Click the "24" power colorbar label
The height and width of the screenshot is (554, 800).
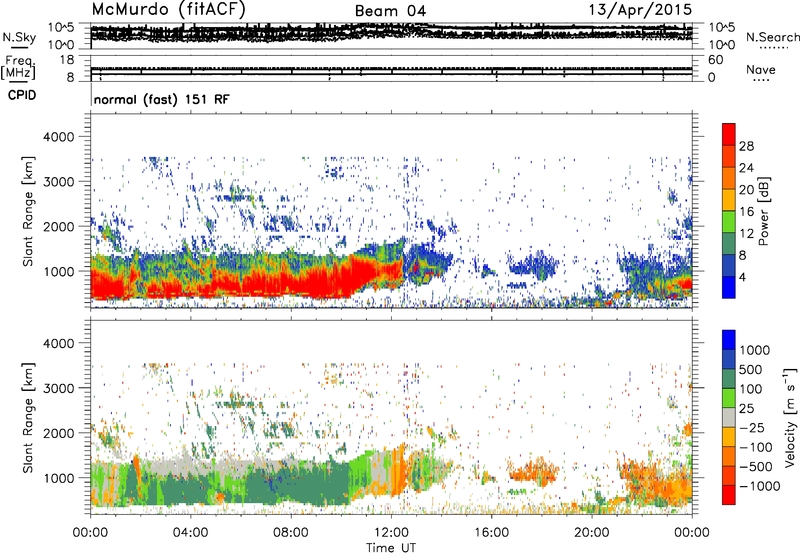tap(746, 168)
